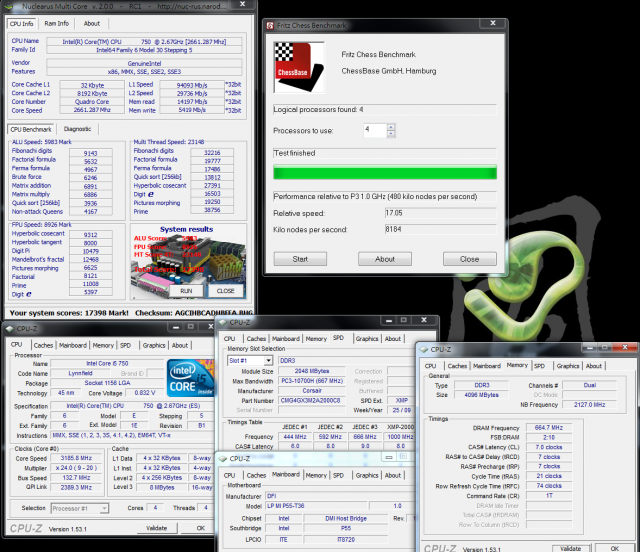
Task: Click the Core Voltage value 0.832 V
Action: click(x=145, y=393)
